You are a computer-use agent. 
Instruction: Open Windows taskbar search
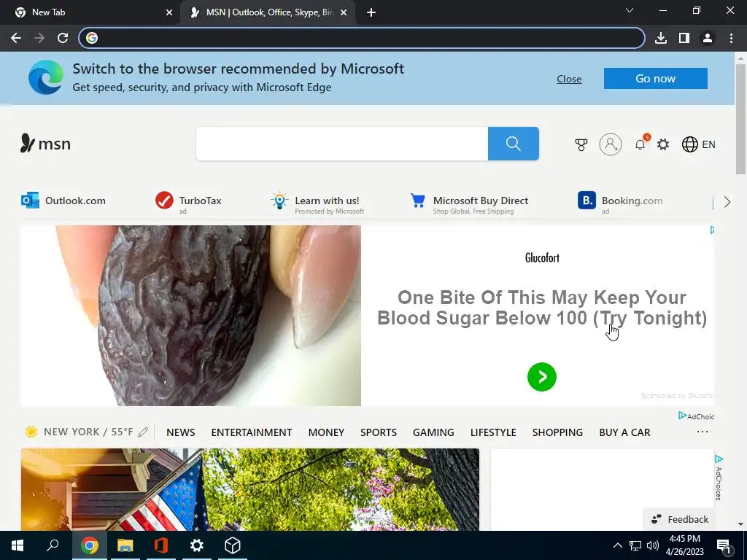53,545
